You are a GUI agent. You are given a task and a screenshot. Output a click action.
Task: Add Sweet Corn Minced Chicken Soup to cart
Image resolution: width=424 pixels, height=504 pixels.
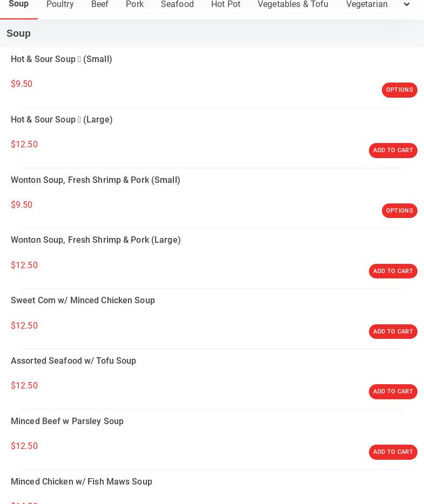click(x=393, y=332)
